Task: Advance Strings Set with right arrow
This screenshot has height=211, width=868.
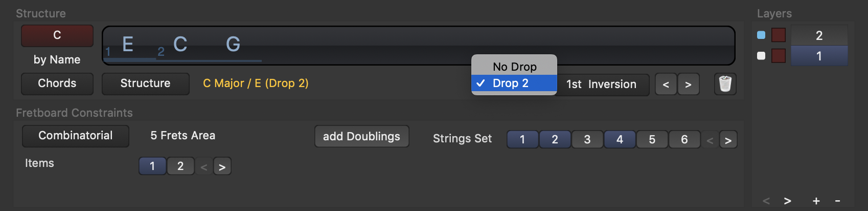Action: 728,140
